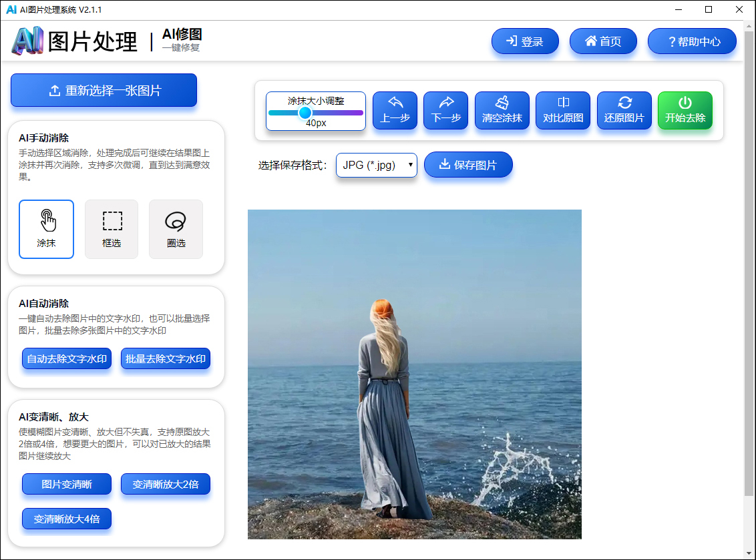Viewport: 756px width, 560px height.
Task: Close the AI图片处理系统 window
Action: point(739,9)
